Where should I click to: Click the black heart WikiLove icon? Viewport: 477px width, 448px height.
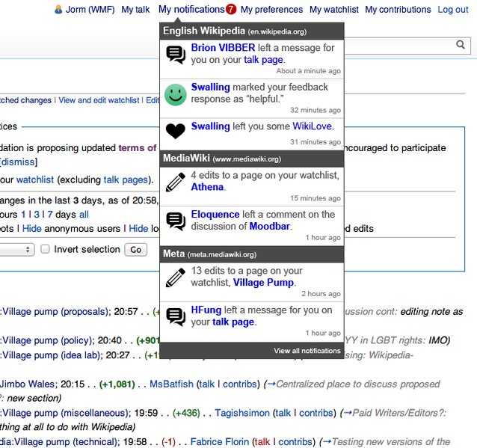coord(176,132)
